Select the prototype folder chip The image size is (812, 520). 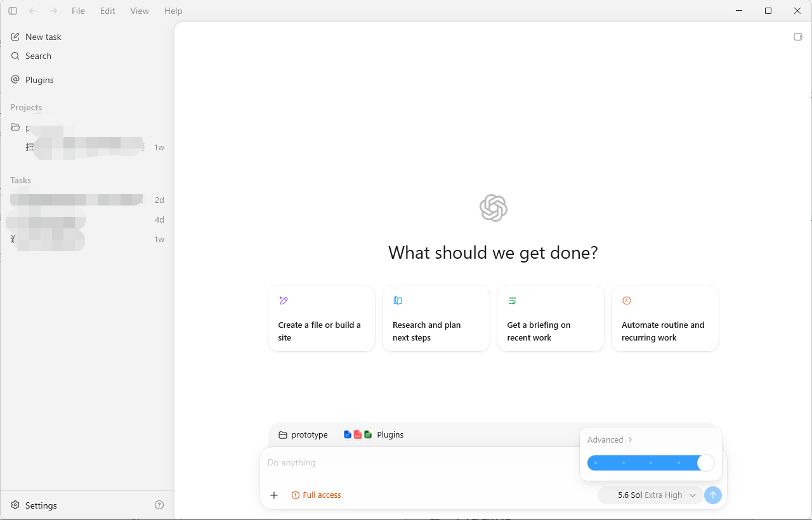(303, 435)
